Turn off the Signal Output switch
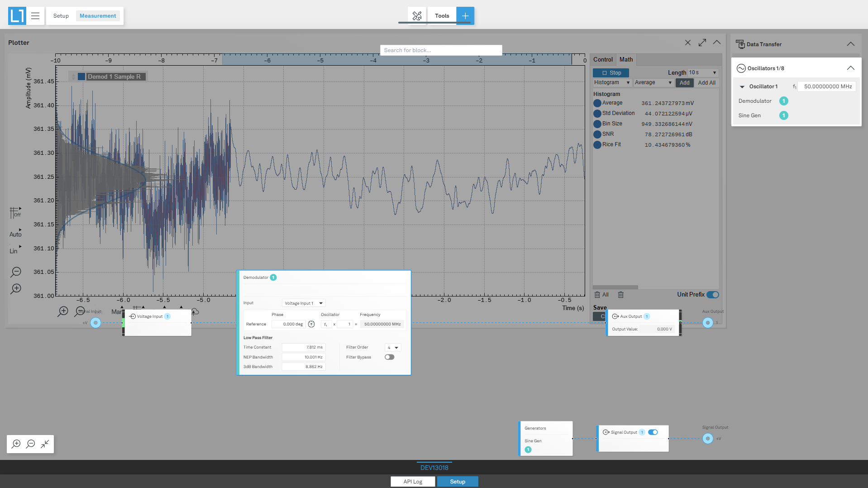868x488 pixels. pos(653,432)
